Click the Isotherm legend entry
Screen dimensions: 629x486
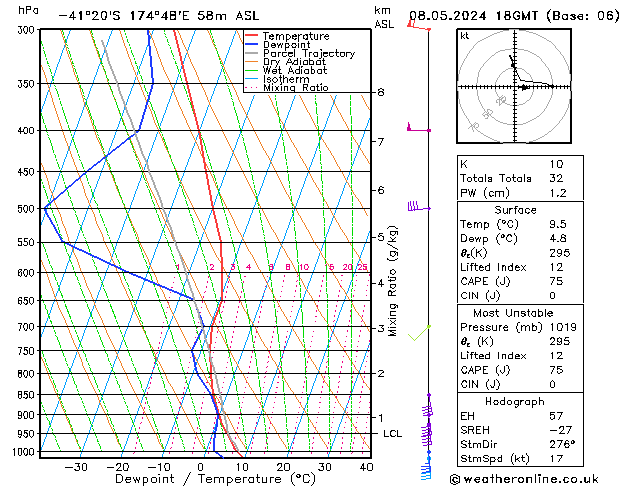tap(286, 79)
